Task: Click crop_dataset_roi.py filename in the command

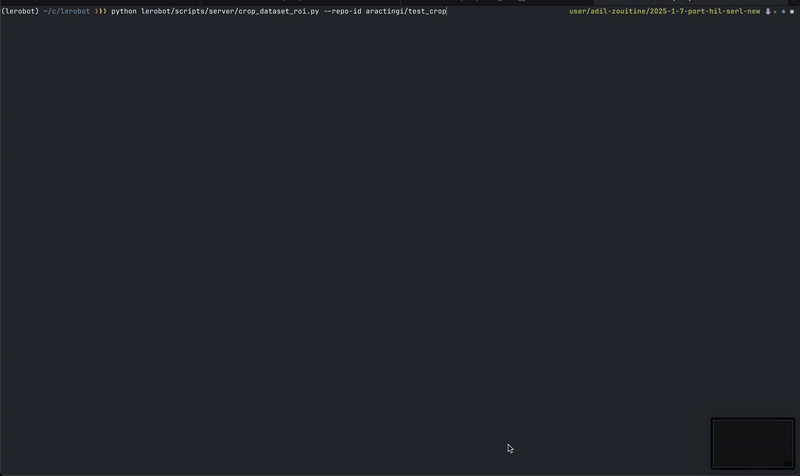Action: (279, 11)
